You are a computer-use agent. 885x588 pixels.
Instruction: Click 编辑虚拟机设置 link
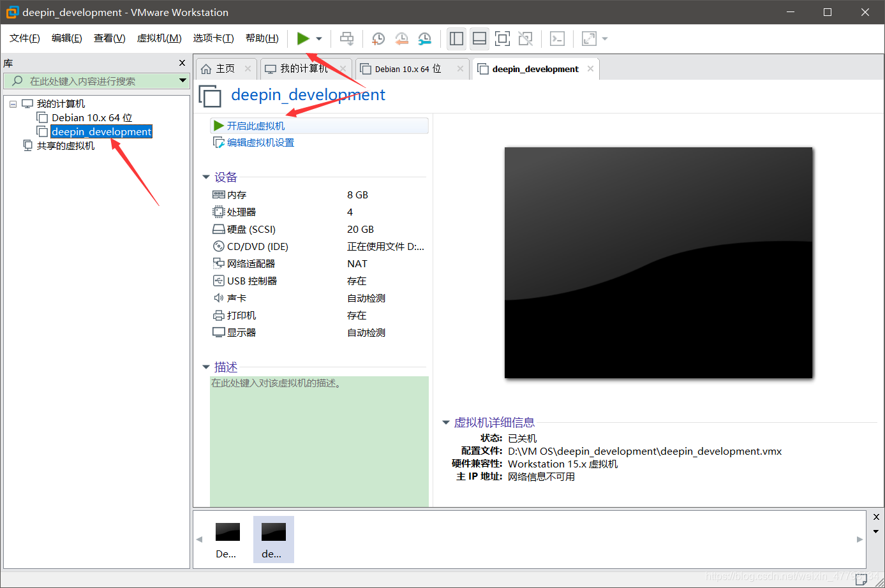click(x=261, y=143)
